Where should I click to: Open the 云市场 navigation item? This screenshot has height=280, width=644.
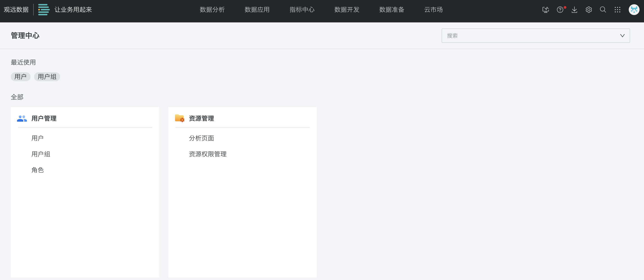[433, 10]
